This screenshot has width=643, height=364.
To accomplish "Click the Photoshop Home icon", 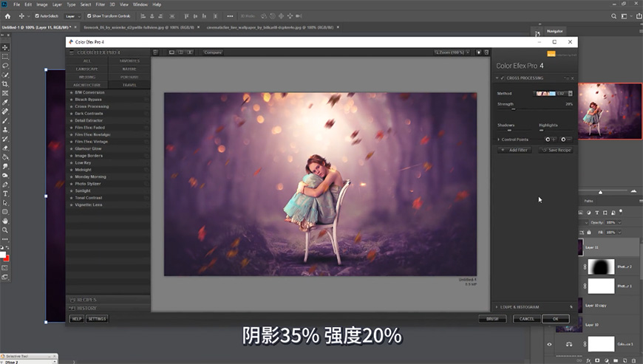I will pyautogui.click(x=7, y=16).
